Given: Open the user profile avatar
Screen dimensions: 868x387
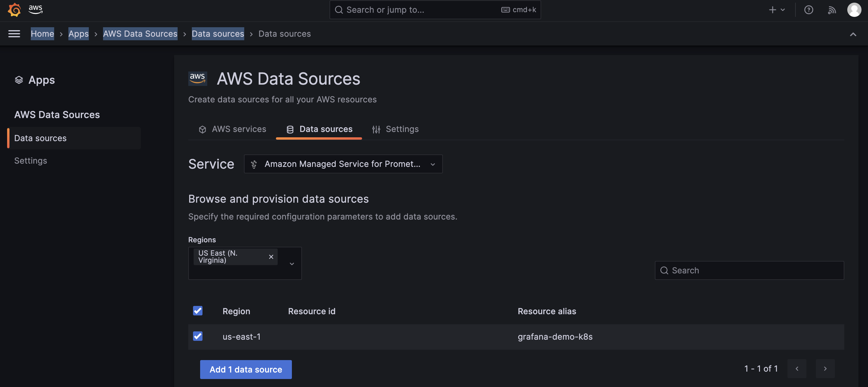Looking at the screenshot, I should [x=854, y=10].
